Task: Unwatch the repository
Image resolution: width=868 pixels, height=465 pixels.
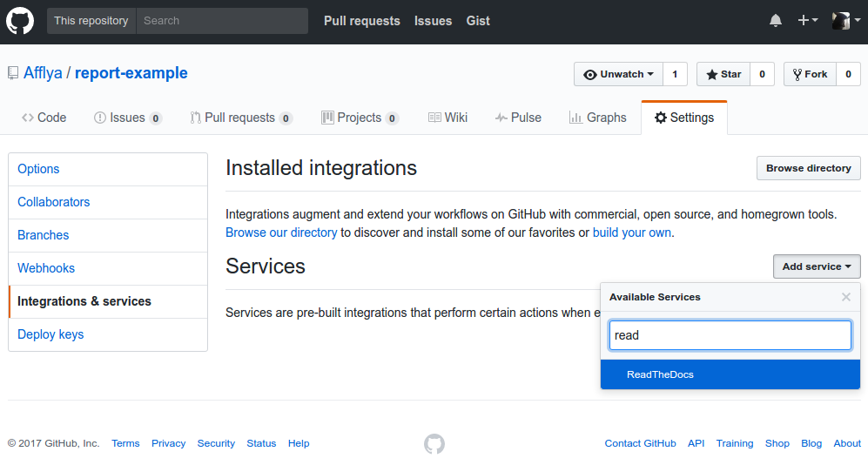Action: tap(618, 74)
